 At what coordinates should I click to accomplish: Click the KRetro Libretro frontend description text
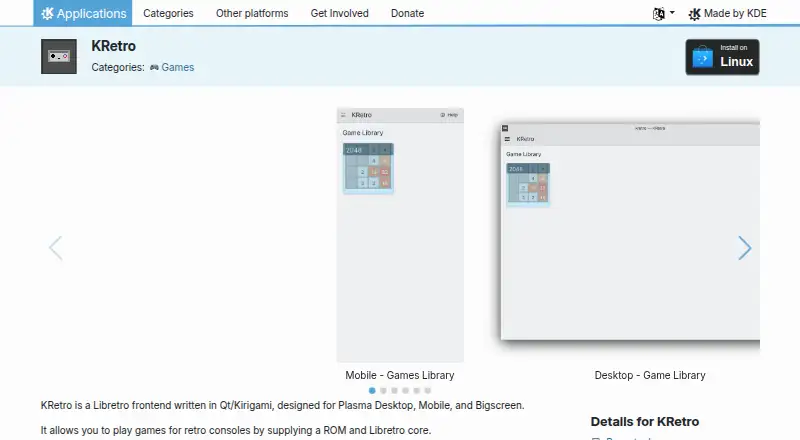(x=282, y=405)
